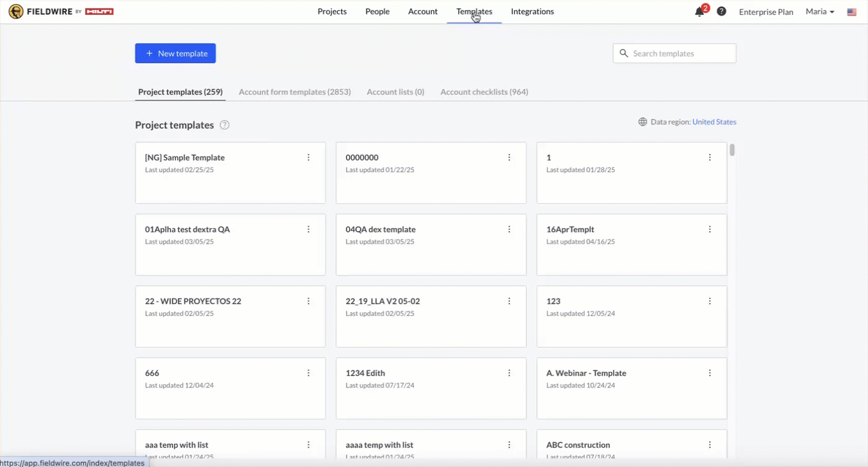Viewport: 868px width, 467px height.
Task: Open the notifications bell icon
Action: click(x=699, y=12)
